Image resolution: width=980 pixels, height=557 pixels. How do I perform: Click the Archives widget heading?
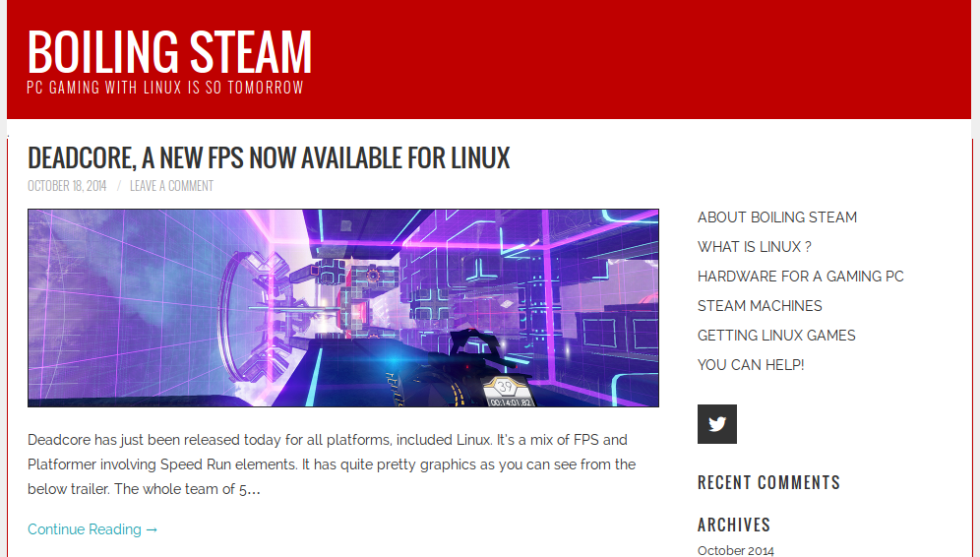pyautogui.click(x=733, y=525)
